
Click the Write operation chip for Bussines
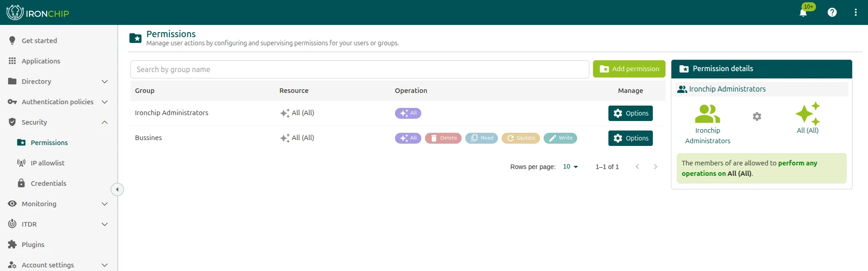click(x=560, y=138)
